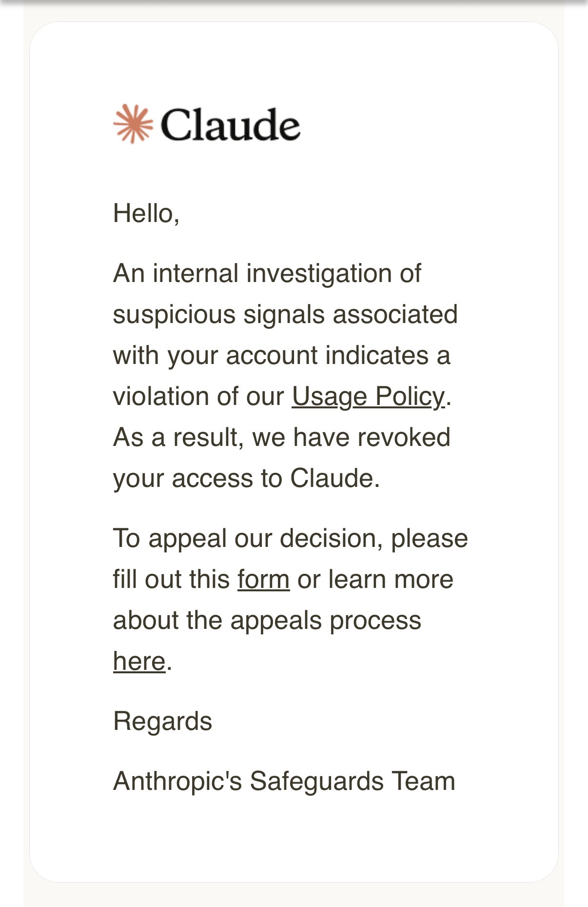Image resolution: width=588 pixels, height=907 pixels.
Task: Click the words "fill out this"
Action: [x=171, y=580]
